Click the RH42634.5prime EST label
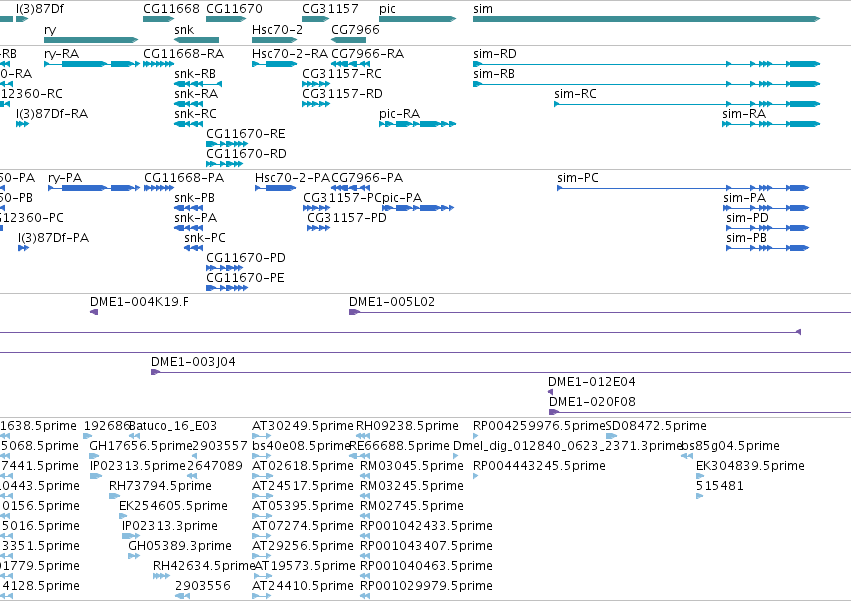Viewport: 851px width, 601px height. (x=204, y=566)
